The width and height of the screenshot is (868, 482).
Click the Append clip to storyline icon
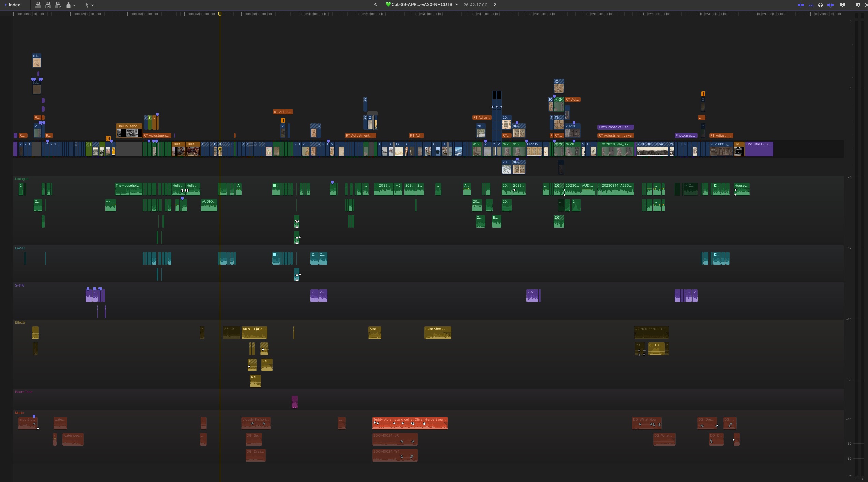[58, 5]
